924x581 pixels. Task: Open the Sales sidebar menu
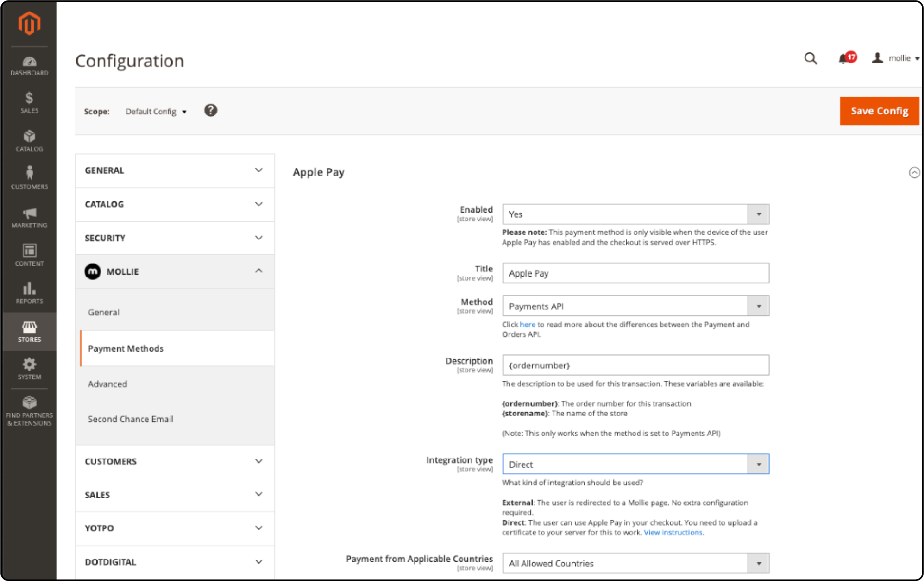29,103
